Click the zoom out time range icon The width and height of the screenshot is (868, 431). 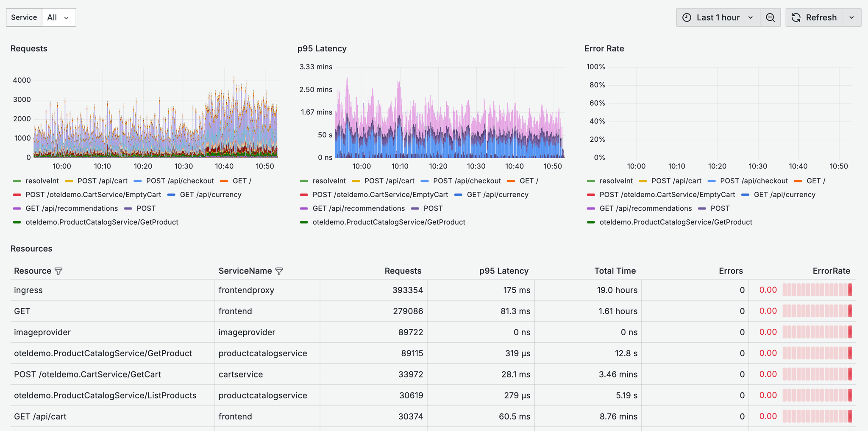pyautogui.click(x=770, y=17)
